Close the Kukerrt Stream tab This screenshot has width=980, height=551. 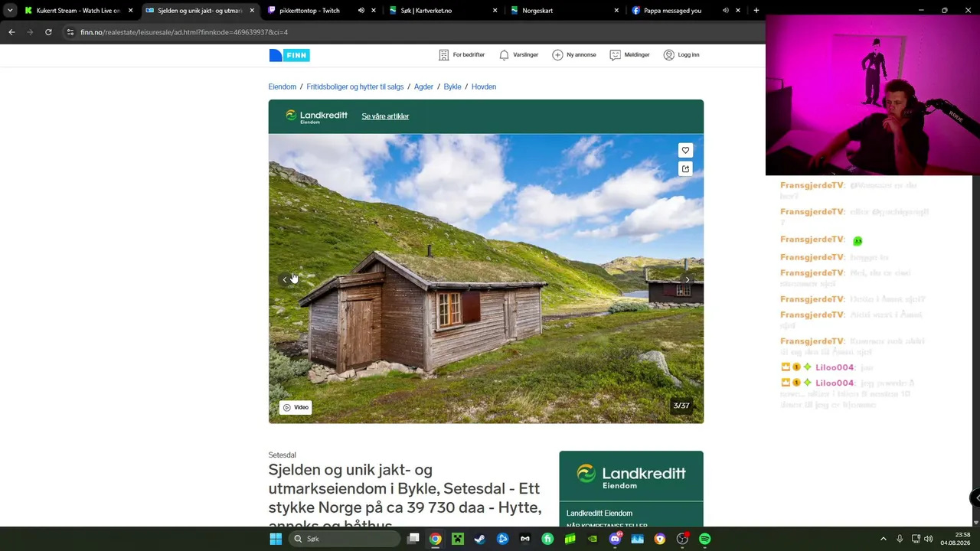click(x=131, y=11)
